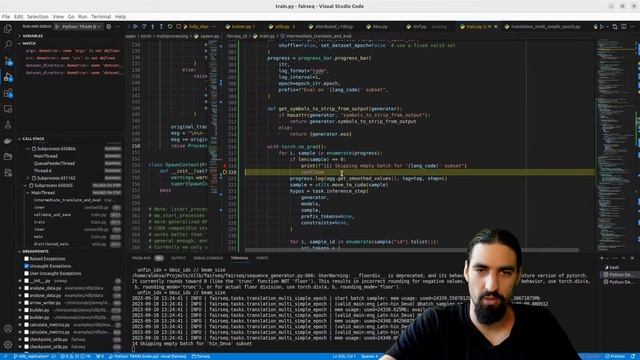The image size is (640, 360).
Task: Open the Python: TRAIN debug configuration dropdown
Action: point(82,27)
